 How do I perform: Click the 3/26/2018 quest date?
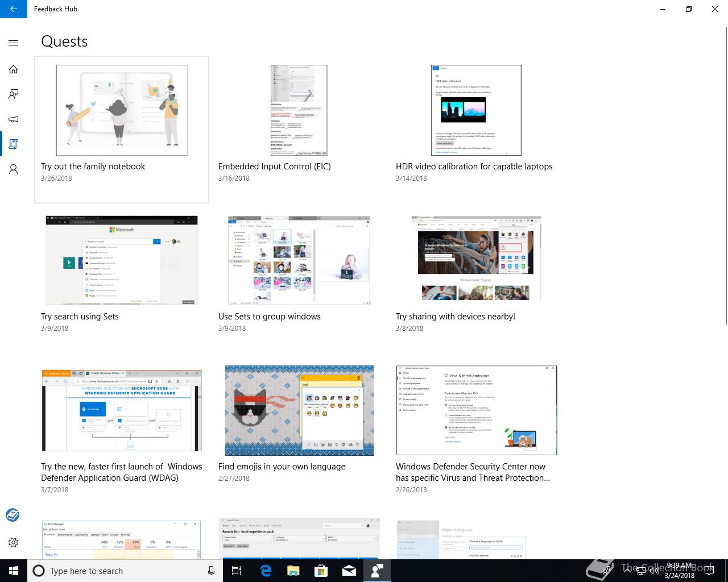click(x=56, y=178)
